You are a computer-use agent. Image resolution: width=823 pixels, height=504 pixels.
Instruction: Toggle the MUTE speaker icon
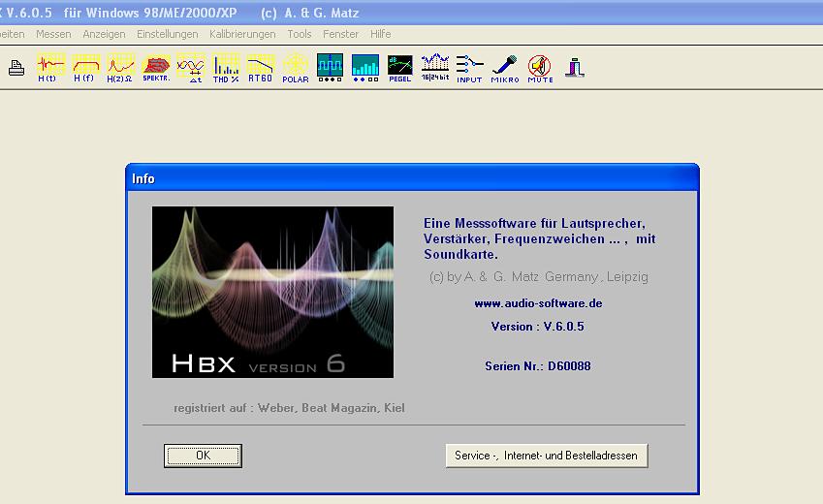[540, 69]
